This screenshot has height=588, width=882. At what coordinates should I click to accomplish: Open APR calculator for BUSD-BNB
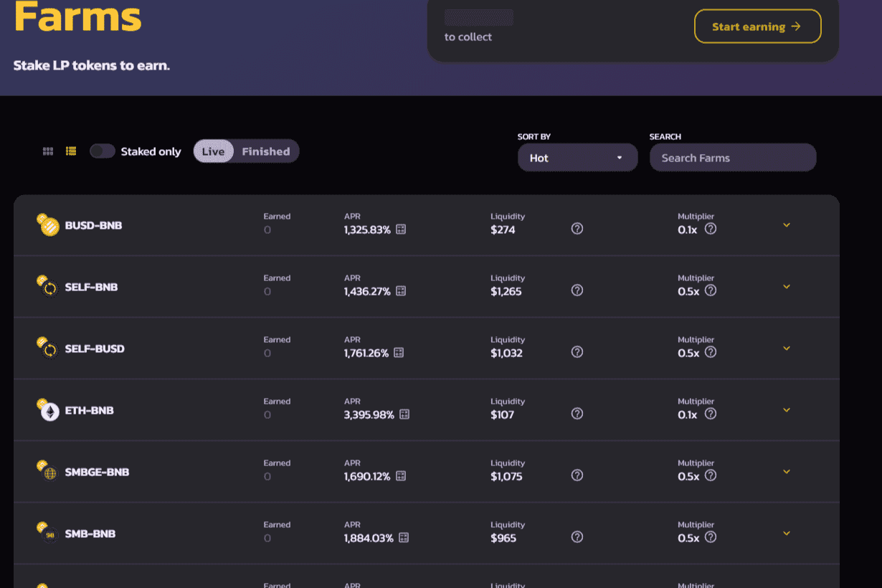pos(401,229)
